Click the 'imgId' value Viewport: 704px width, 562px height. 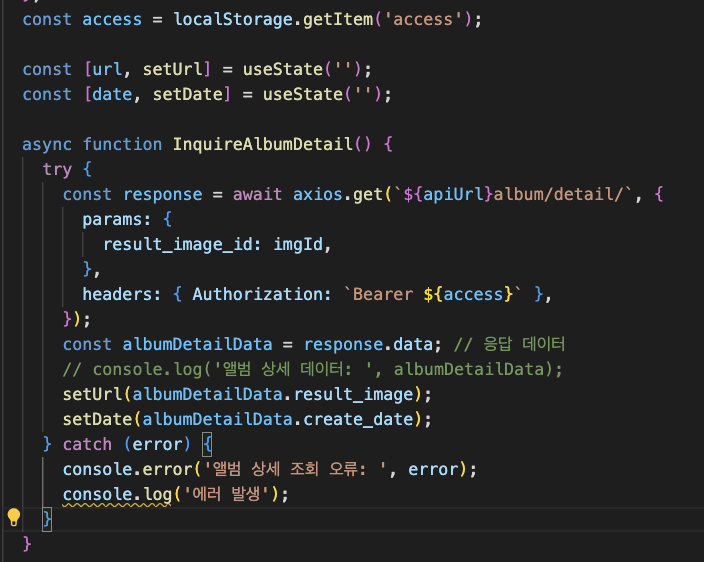298,245
